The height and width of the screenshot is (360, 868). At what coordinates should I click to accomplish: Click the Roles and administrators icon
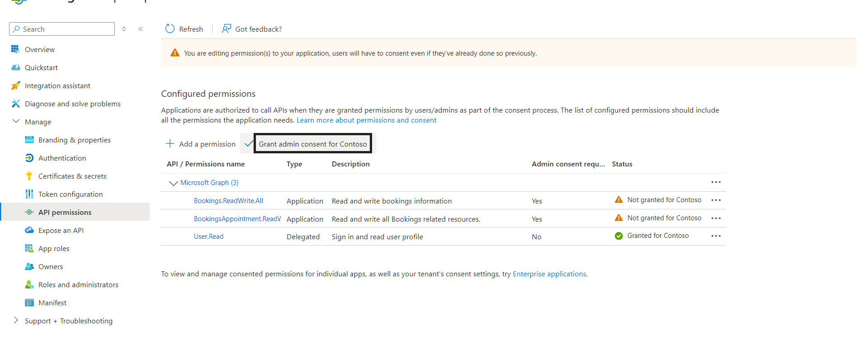29,284
